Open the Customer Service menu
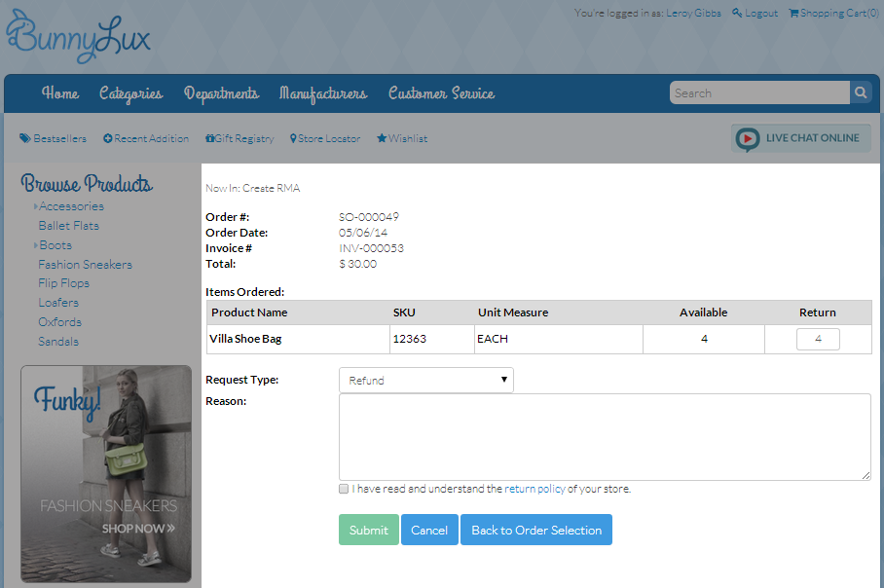This screenshot has height=588, width=884. [441, 93]
